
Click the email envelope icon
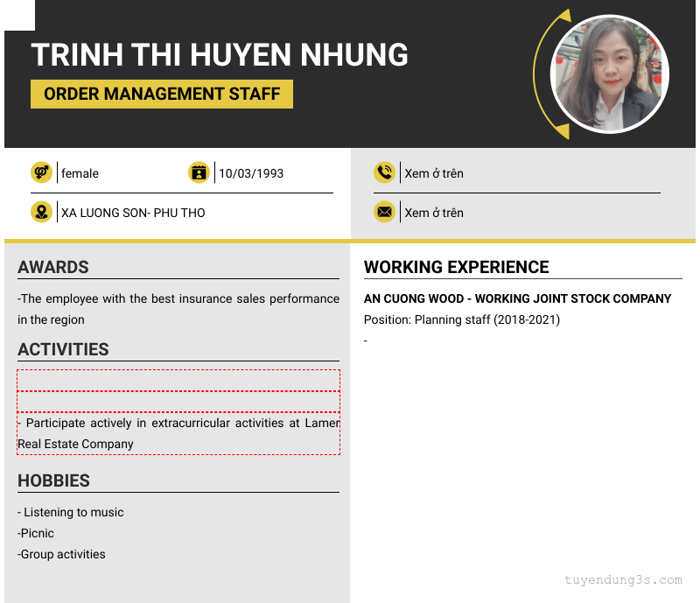click(384, 213)
